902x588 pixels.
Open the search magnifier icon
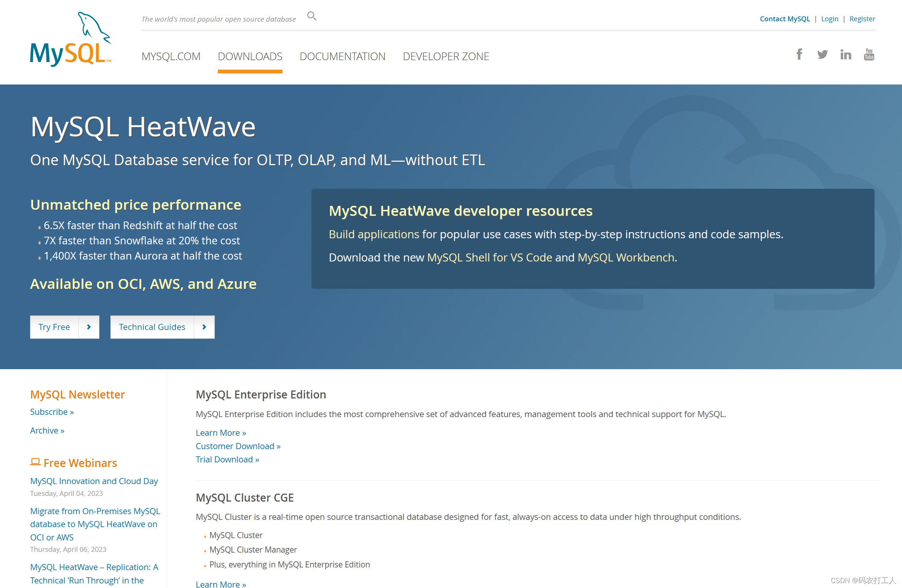pyautogui.click(x=311, y=16)
